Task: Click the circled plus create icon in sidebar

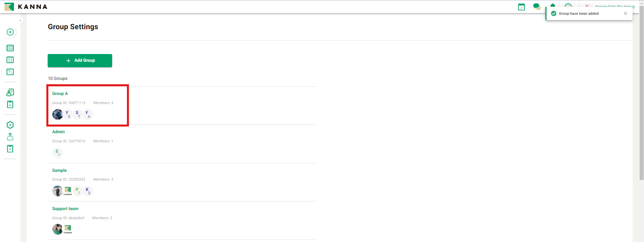Action: tap(10, 32)
